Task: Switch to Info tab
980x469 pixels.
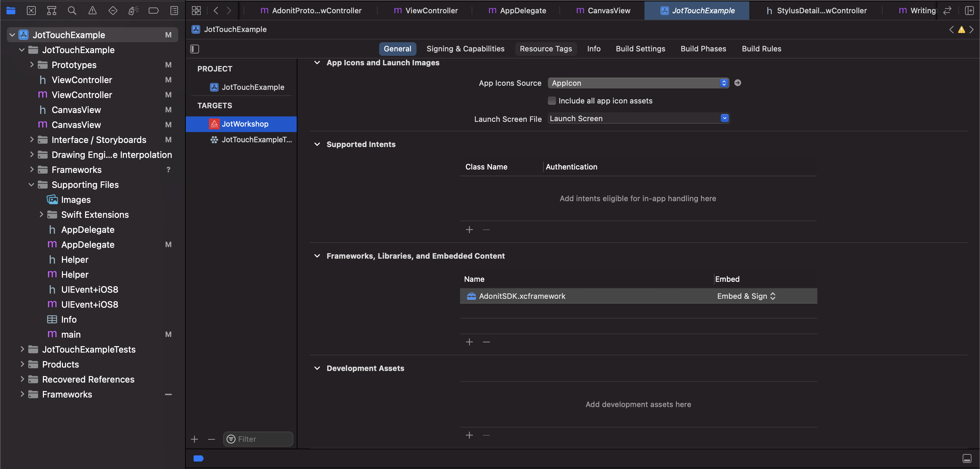Action: pos(593,49)
